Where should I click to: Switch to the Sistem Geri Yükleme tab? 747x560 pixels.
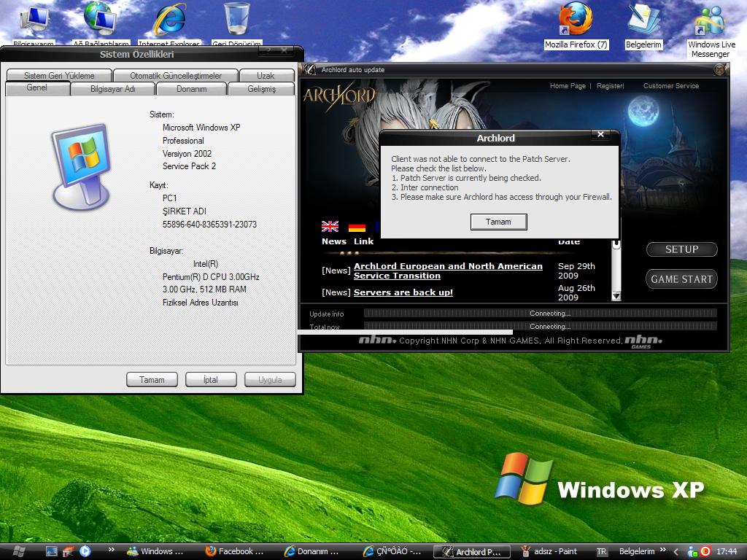pos(59,75)
